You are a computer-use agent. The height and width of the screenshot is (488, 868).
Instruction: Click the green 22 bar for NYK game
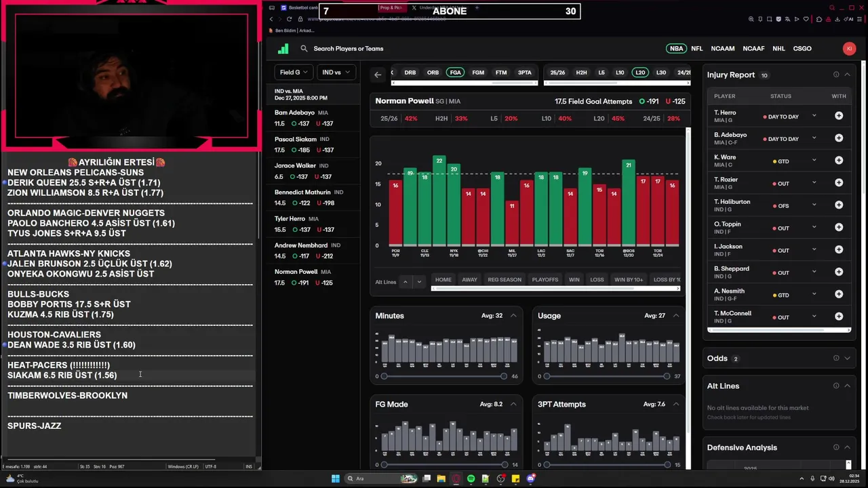[439, 201]
